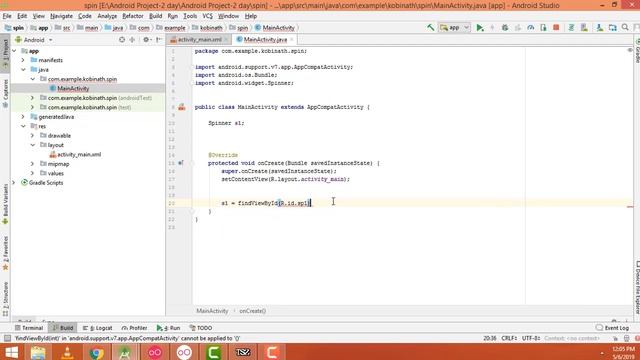Open Favorites side panel
Screen dimensions: 640x360
[5, 253]
